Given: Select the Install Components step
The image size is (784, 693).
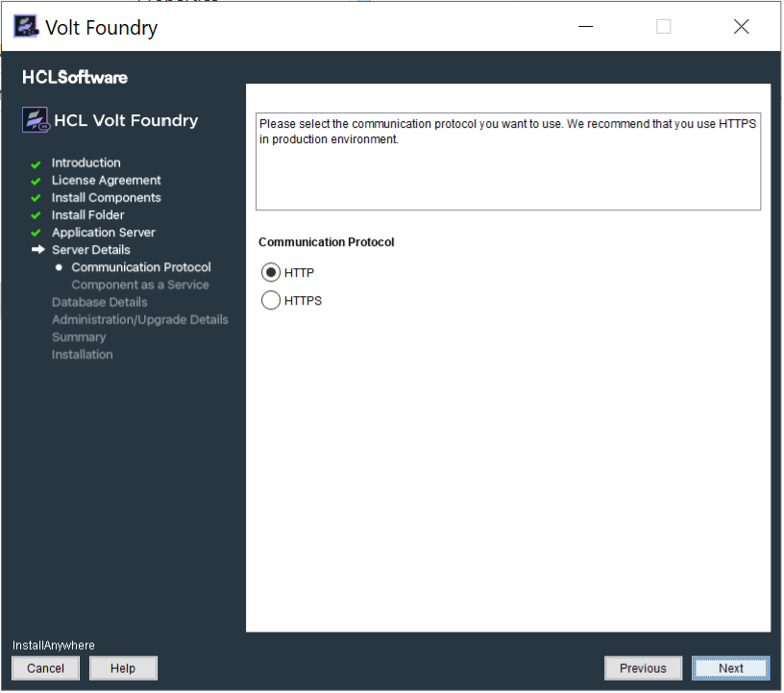Looking at the screenshot, I should click(106, 198).
